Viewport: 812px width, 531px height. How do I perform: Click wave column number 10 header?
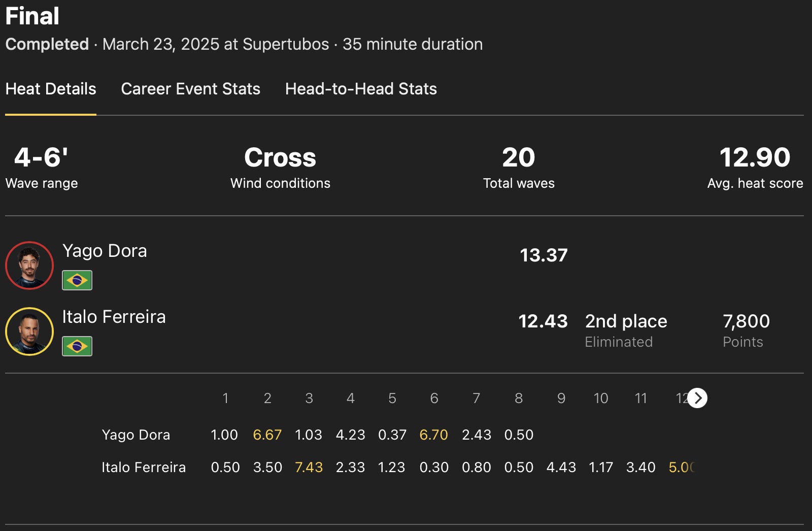pos(601,399)
